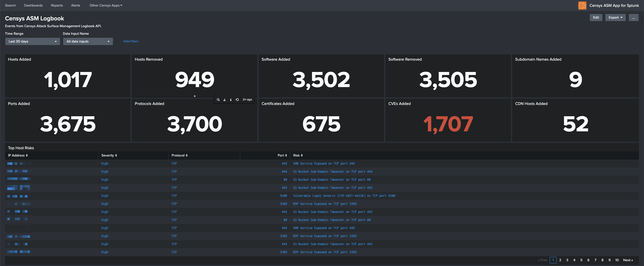Sort by IP Address column
The width and height of the screenshot is (644, 266).
(x=18, y=156)
